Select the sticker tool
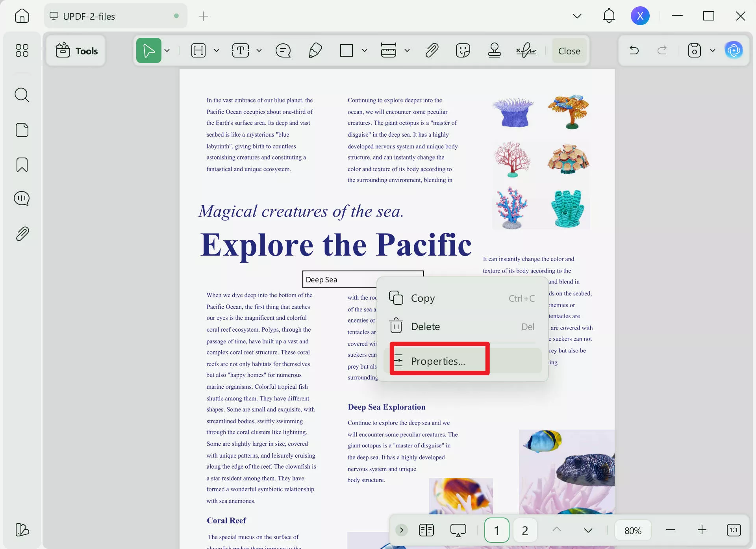Viewport: 756px width, 549px height. click(463, 50)
